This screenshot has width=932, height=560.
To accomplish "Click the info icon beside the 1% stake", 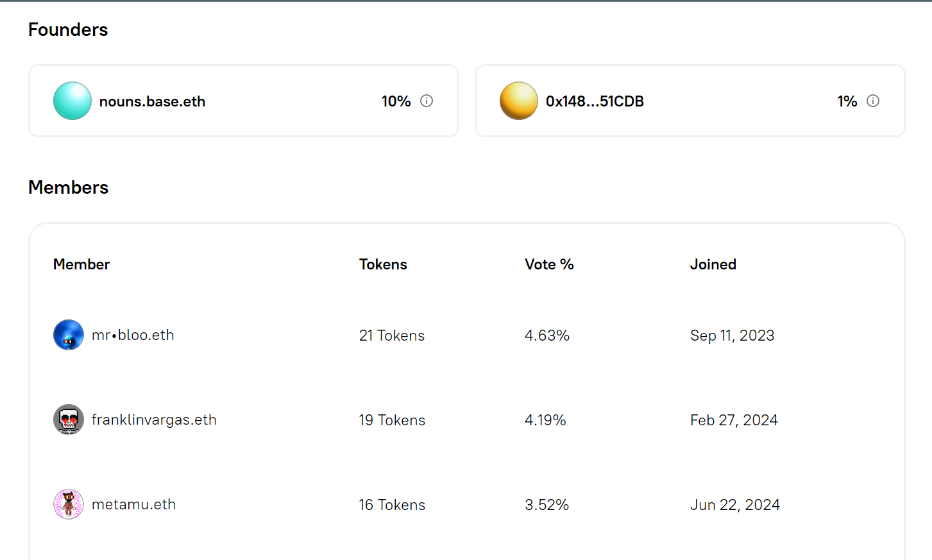I will point(872,101).
